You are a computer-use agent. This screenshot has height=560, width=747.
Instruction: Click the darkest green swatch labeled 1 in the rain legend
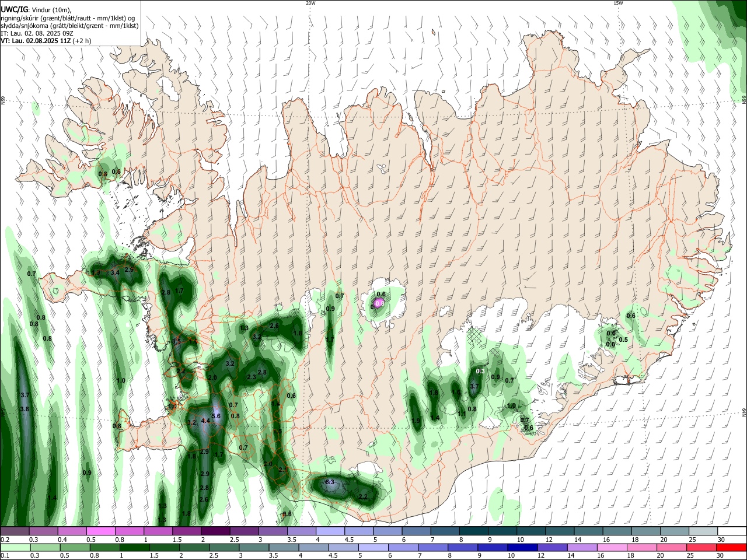pos(134,547)
